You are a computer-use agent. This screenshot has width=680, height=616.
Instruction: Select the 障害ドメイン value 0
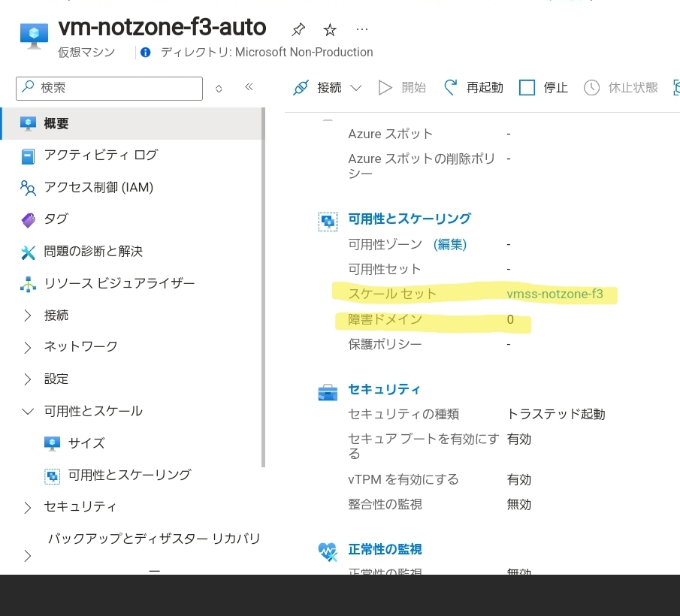510,319
